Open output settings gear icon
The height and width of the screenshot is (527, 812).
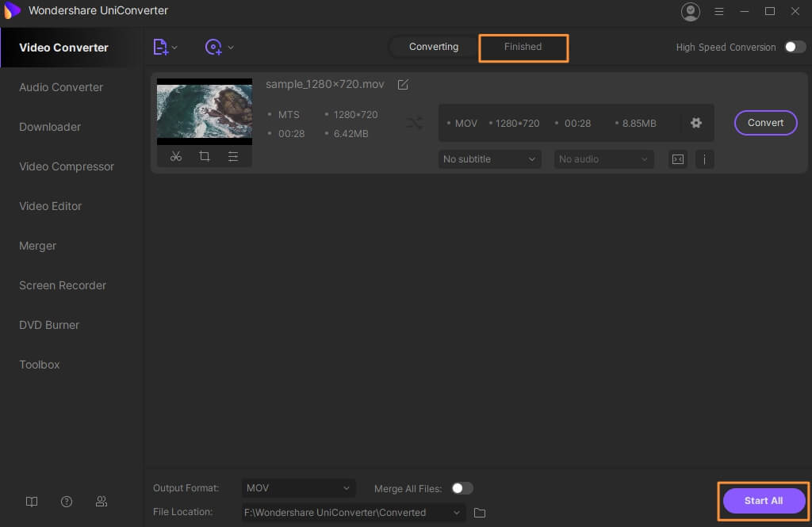coord(696,123)
